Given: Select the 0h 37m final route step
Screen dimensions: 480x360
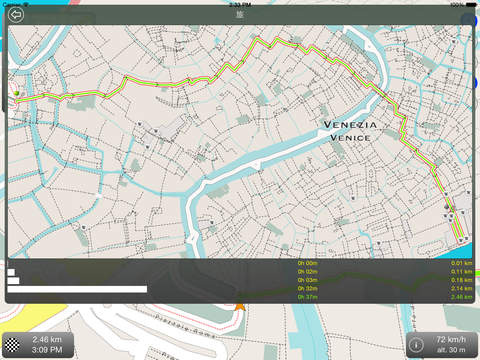Looking at the screenshot, I should pos(307,297).
